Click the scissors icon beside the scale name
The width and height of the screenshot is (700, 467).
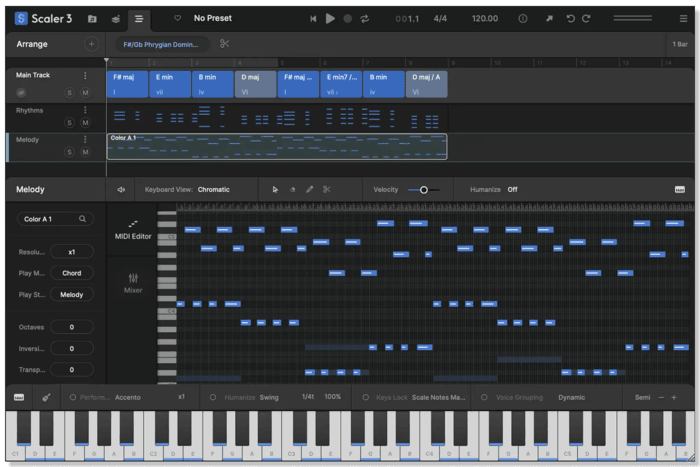[225, 44]
